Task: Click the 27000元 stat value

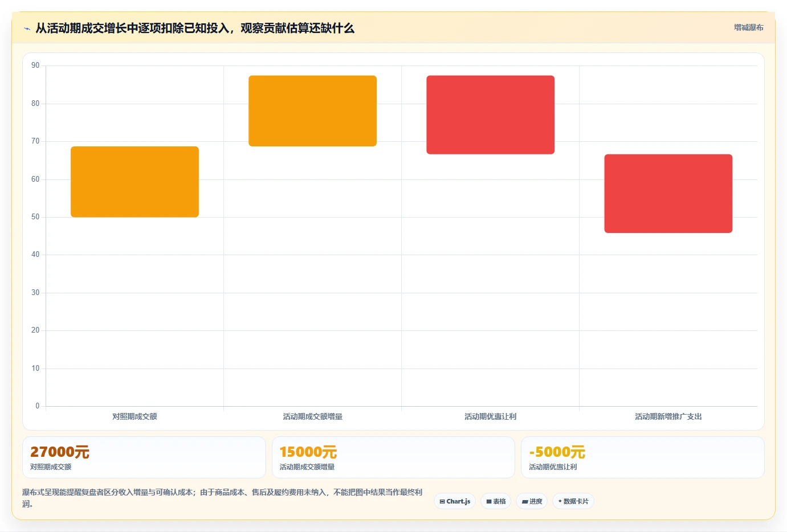Action: 60,452
